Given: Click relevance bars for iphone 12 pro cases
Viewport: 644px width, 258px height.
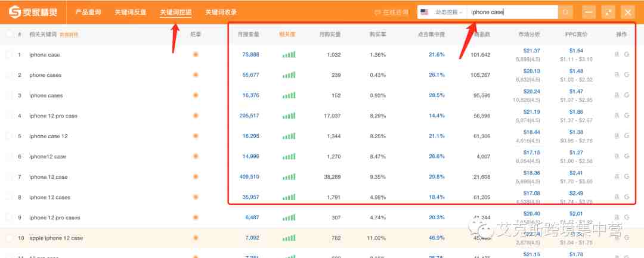Looking at the screenshot, I should click(289, 217).
